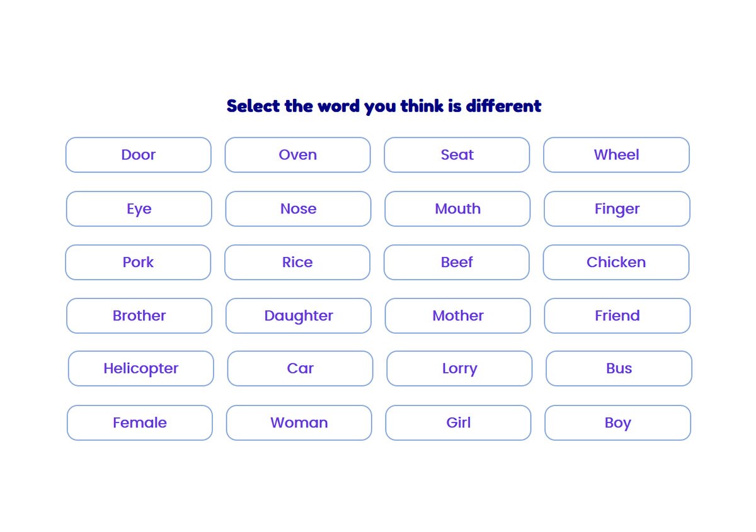Choose "Oven" from the first row
Screen dimensions: 756x532
coord(297,155)
